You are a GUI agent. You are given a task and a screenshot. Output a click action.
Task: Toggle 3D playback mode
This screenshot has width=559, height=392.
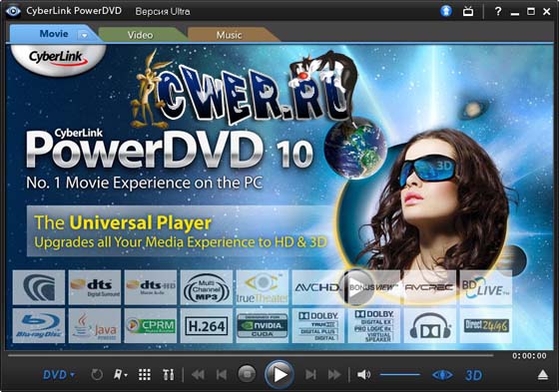coord(473,375)
